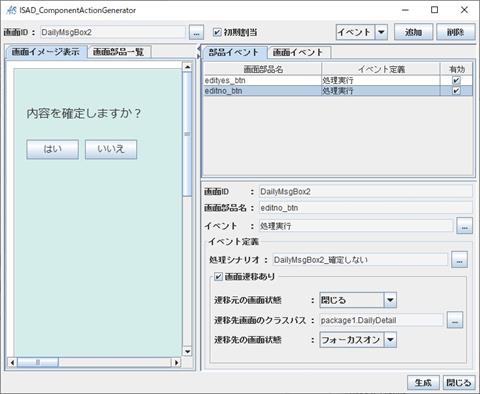Click the 遷移先画面のクラスパス field
Screen dimensions: 480x394
[x=381, y=320]
